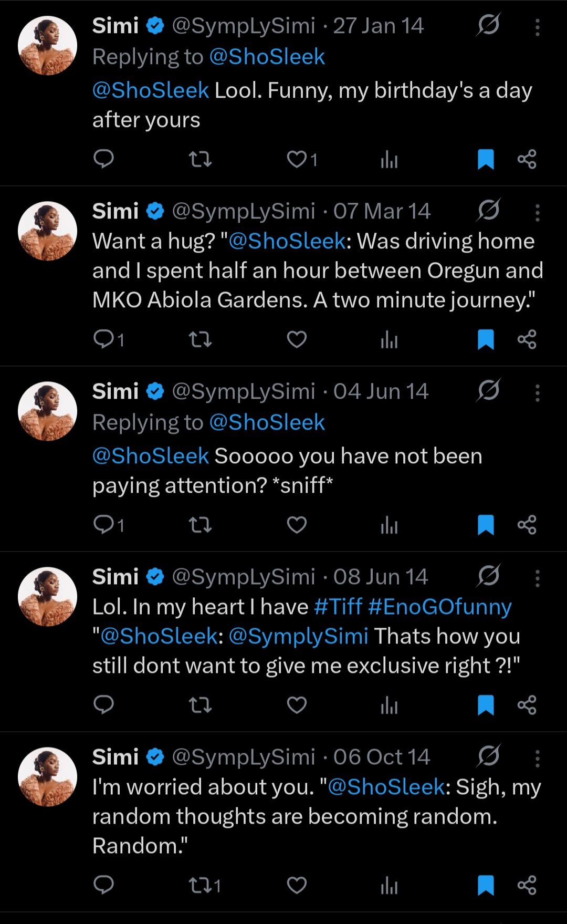Retweet the 06 Oct 14 tweet
Image resolution: width=567 pixels, height=924 pixels.
[200, 885]
